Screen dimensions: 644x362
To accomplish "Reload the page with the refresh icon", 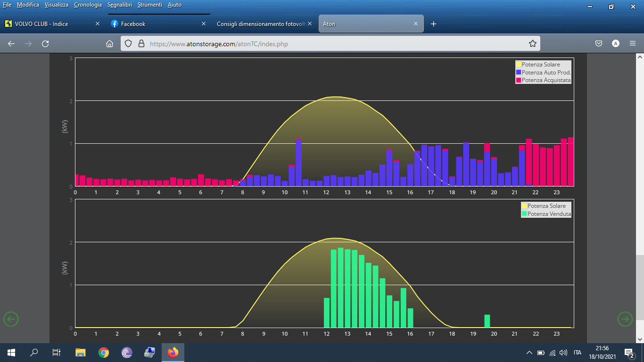I will [x=45, y=44].
